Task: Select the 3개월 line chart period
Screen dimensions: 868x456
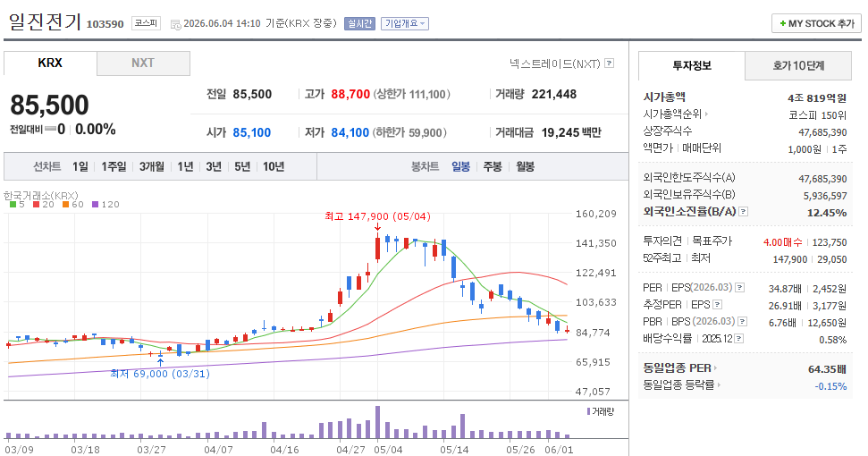Action: [151, 166]
